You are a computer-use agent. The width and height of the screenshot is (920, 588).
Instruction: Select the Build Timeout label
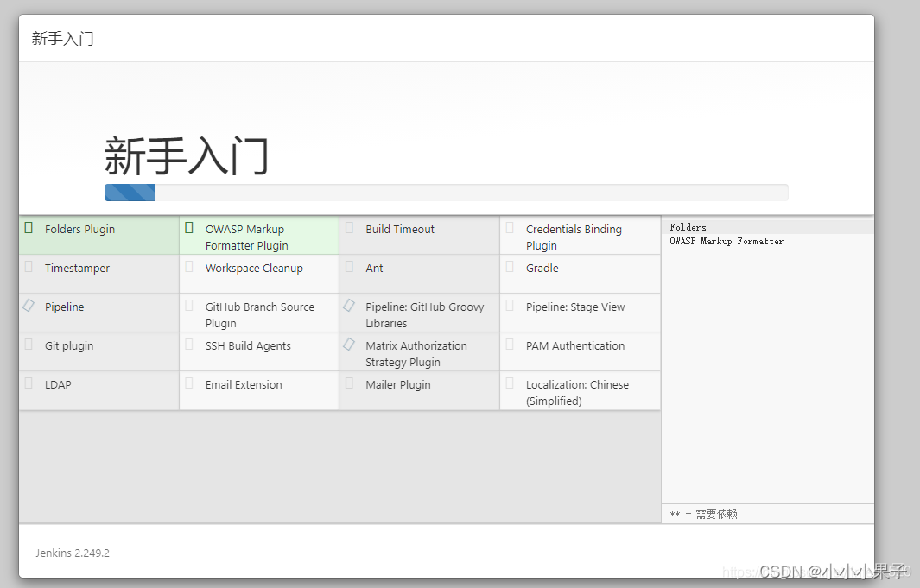click(x=400, y=229)
